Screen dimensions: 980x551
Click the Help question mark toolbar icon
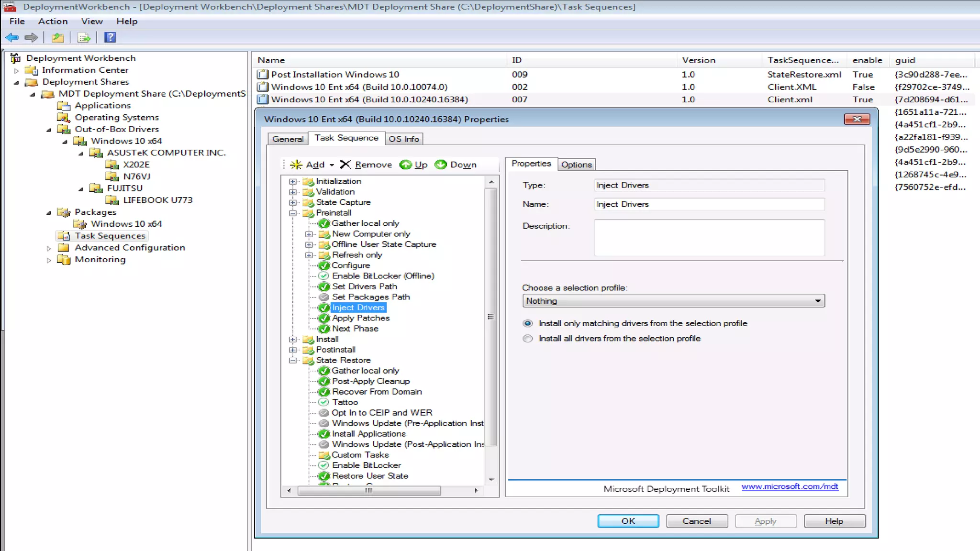pos(110,37)
